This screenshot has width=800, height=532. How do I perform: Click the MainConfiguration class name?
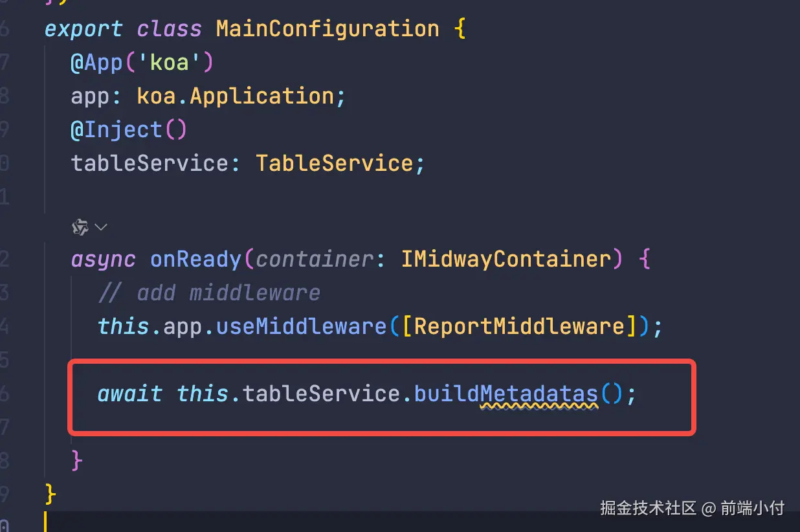point(328,29)
